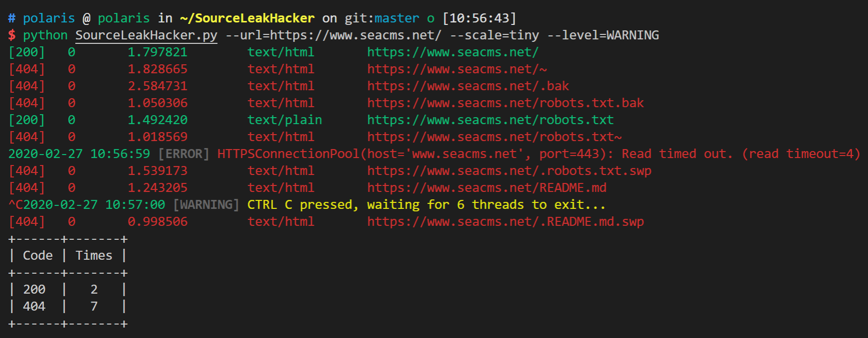868x338 pixels.
Task: Click the ~/SourceLeakHacker path in prompt
Action: tap(247, 18)
